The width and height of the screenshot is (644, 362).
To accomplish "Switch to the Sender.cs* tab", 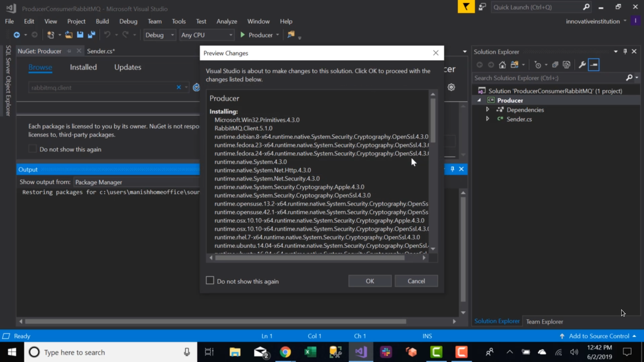I will tap(101, 51).
